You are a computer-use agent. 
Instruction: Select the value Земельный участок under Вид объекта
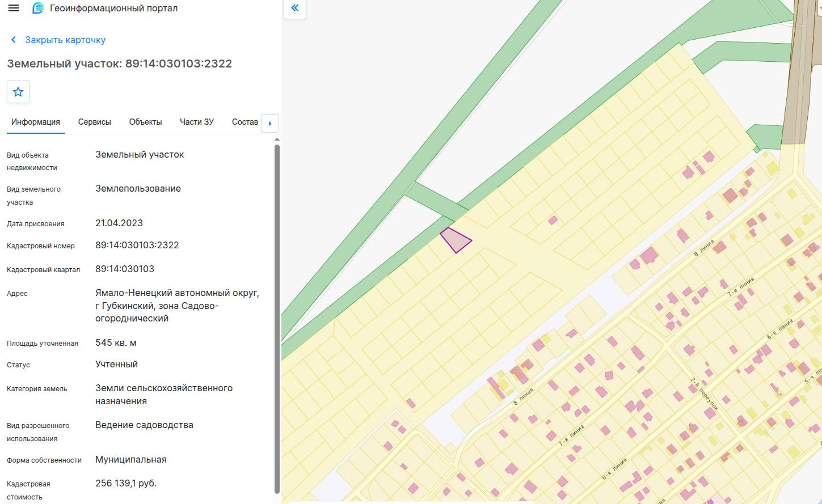(x=140, y=154)
